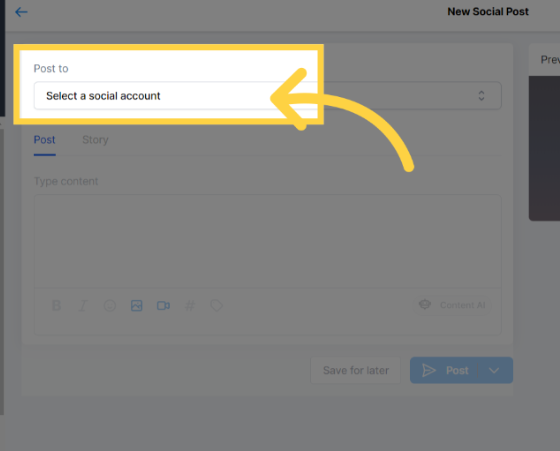
Task: Click the New Social Post title
Action: click(x=488, y=12)
